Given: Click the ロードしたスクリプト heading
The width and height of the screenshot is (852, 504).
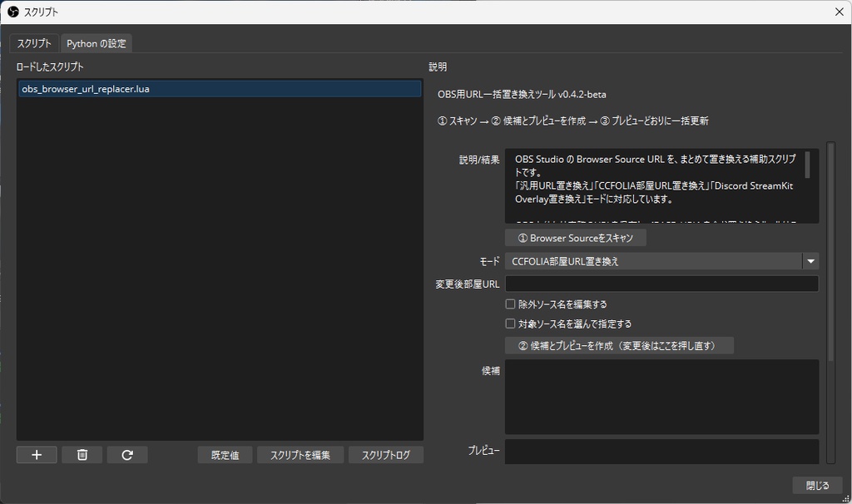Looking at the screenshot, I should click(x=50, y=67).
